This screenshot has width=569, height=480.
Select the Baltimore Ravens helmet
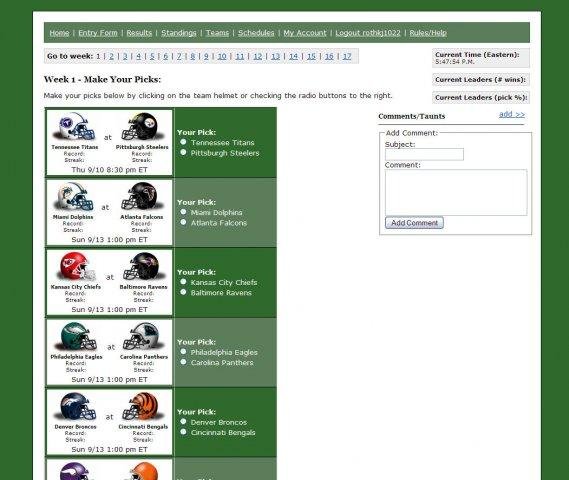(x=143, y=266)
